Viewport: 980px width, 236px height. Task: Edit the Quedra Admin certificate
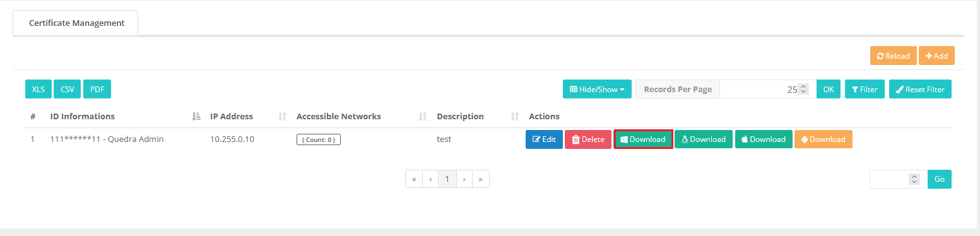pyautogui.click(x=544, y=139)
